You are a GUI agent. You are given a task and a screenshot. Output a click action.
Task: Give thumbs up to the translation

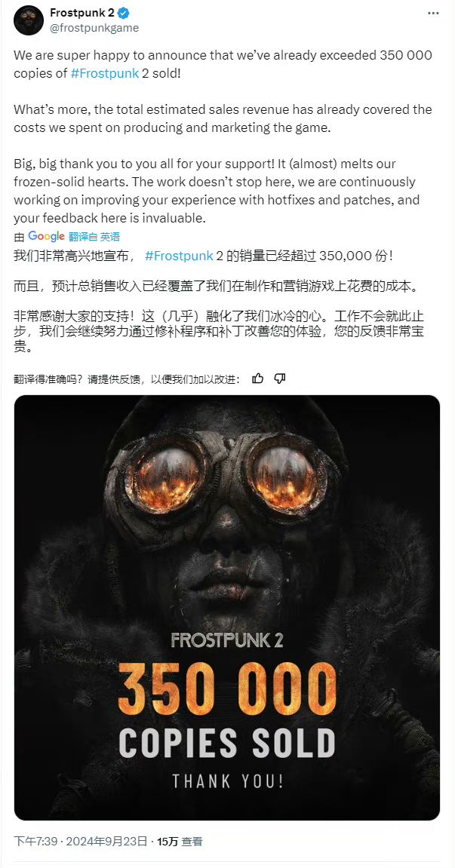[x=258, y=379]
